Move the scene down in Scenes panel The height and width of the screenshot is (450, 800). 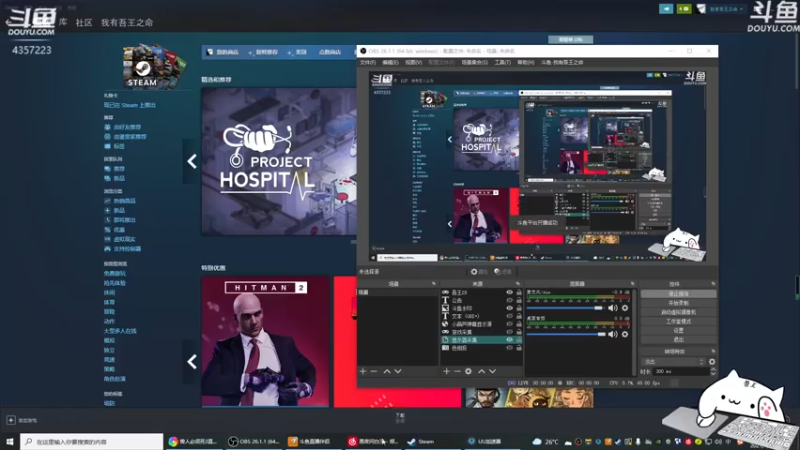pos(397,371)
